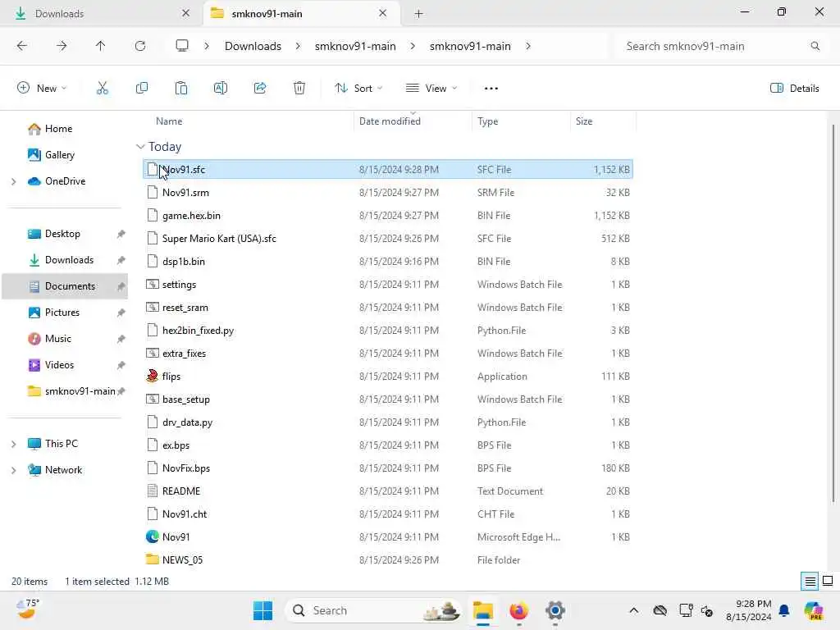Select the file game.hex.bin
Image resolution: width=840 pixels, height=630 pixels.
(388, 216)
